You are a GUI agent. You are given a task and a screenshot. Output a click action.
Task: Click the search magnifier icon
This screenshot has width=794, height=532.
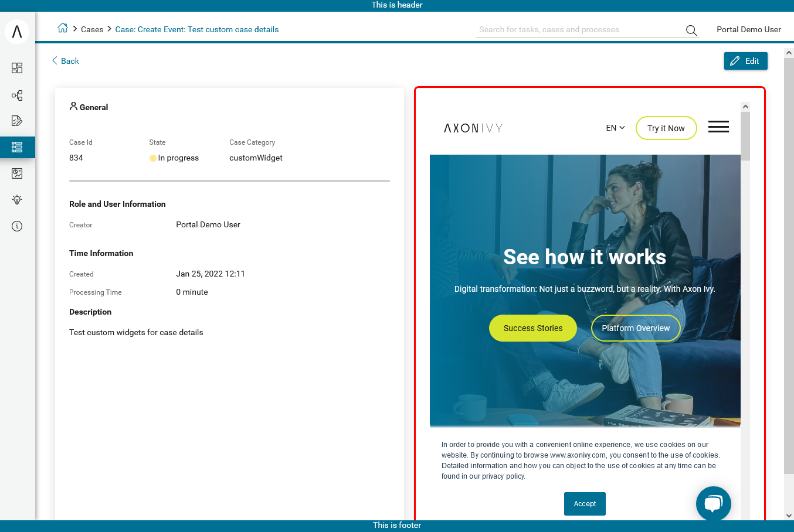[691, 30]
